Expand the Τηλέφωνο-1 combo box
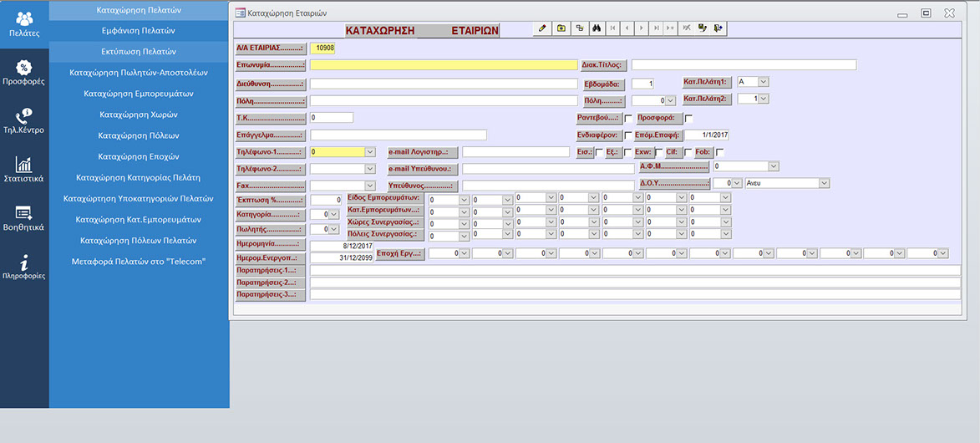Screen dimensions: 980x443 pyautogui.click(x=370, y=152)
